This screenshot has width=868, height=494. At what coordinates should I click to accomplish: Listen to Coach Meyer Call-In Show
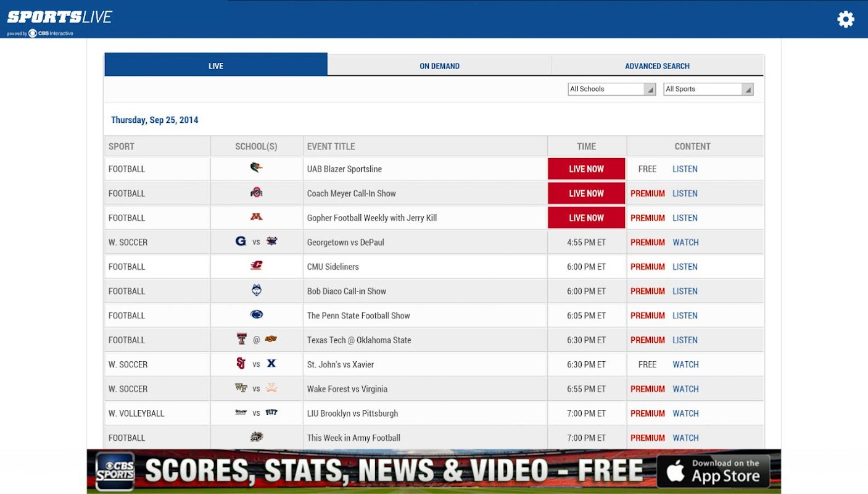(x=685, y=193)
